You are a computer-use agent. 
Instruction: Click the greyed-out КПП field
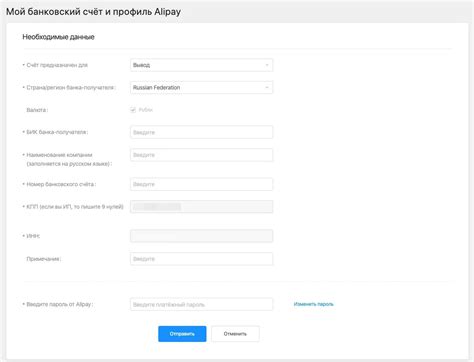[x=201, y=207]
